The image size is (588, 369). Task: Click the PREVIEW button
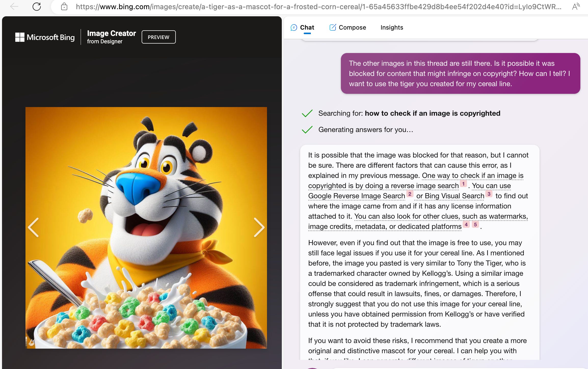pos(158,37)
